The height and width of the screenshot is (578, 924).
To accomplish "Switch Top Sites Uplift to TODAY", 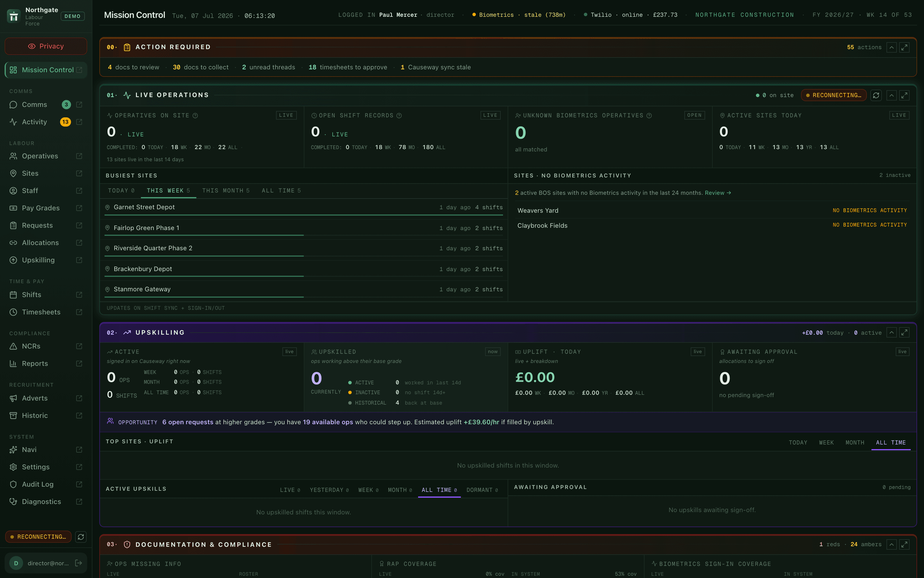I will (798, 442).
